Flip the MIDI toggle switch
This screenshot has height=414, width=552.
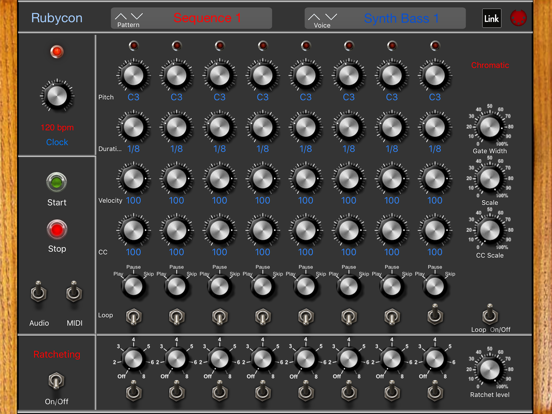tap(74, 292)
